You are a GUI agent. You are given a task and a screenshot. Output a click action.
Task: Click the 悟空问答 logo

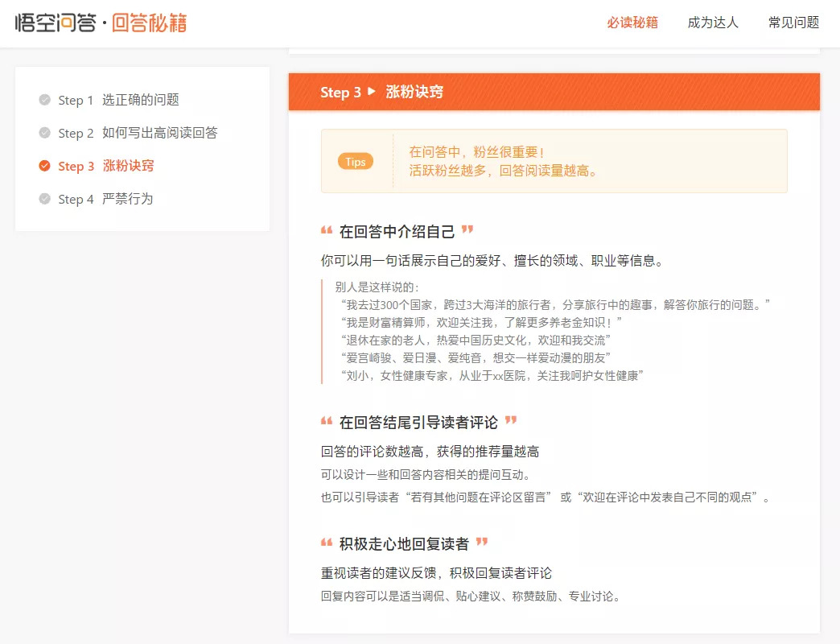click(56, 23)
